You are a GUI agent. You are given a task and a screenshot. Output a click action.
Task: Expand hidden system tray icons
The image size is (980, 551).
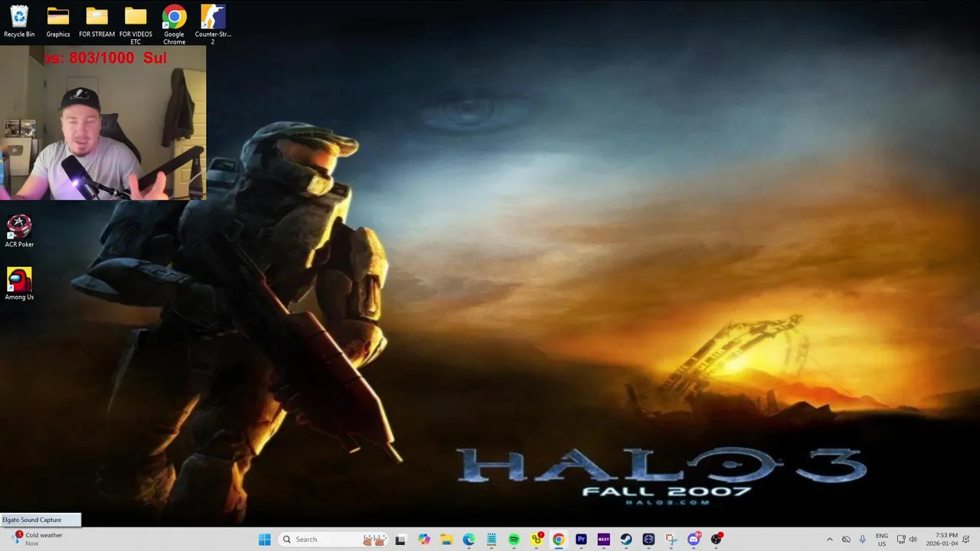click(829, 540)
